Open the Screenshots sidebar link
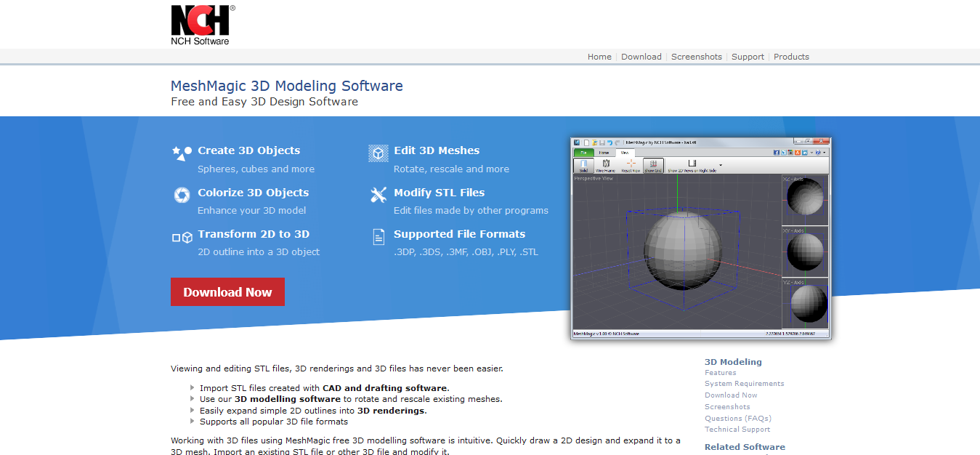980x455 pixels. pos(727,407)
